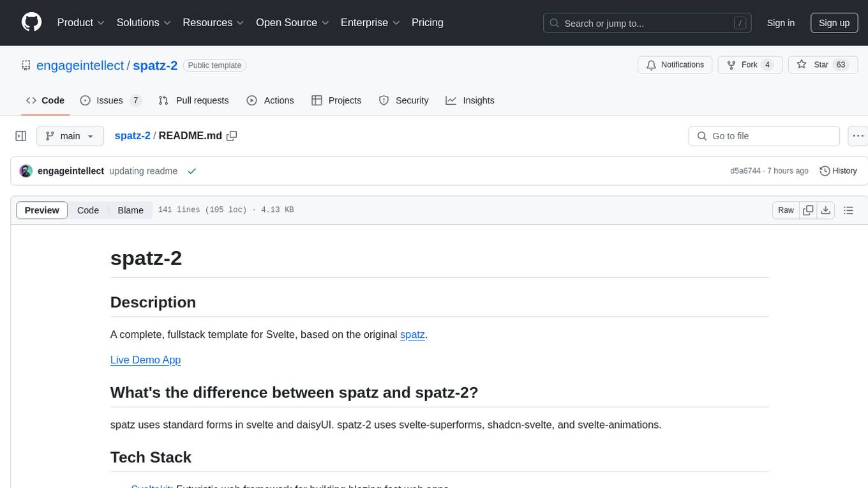The image size is (868, 488).
Task: Open the engageintellect commit author avatar
Action: point(26,171)
